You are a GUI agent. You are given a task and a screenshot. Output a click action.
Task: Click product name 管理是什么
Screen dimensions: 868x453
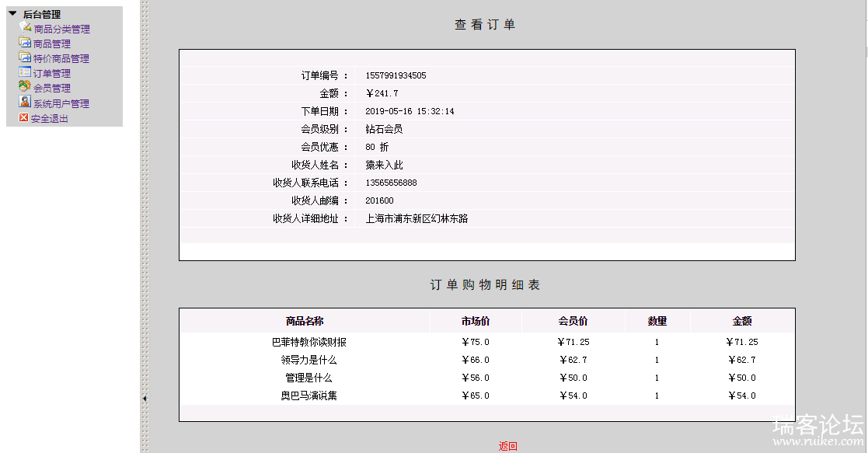[309, 378]
